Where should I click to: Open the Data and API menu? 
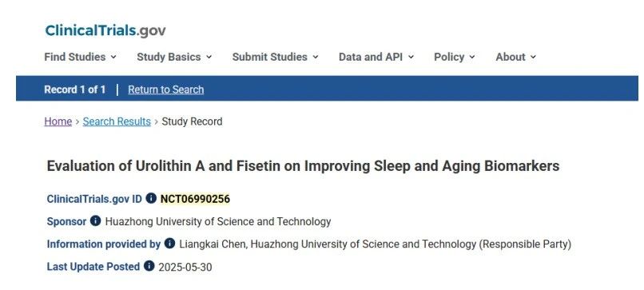[376, 57]
